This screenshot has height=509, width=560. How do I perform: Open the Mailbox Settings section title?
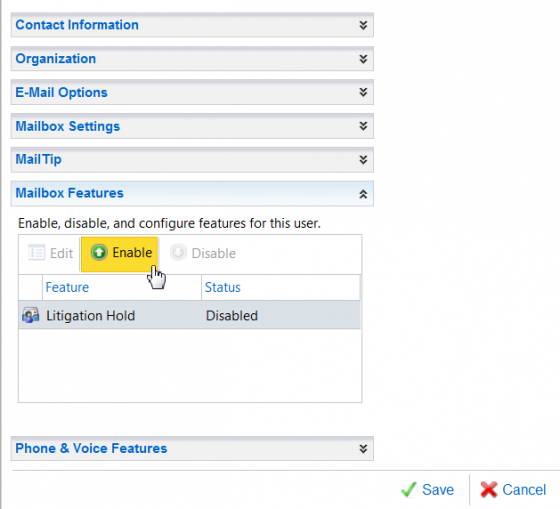tap(68, 126)
